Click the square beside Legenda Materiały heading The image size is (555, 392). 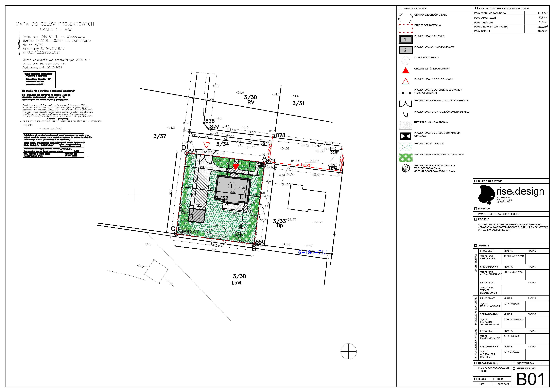pos(400,8)
